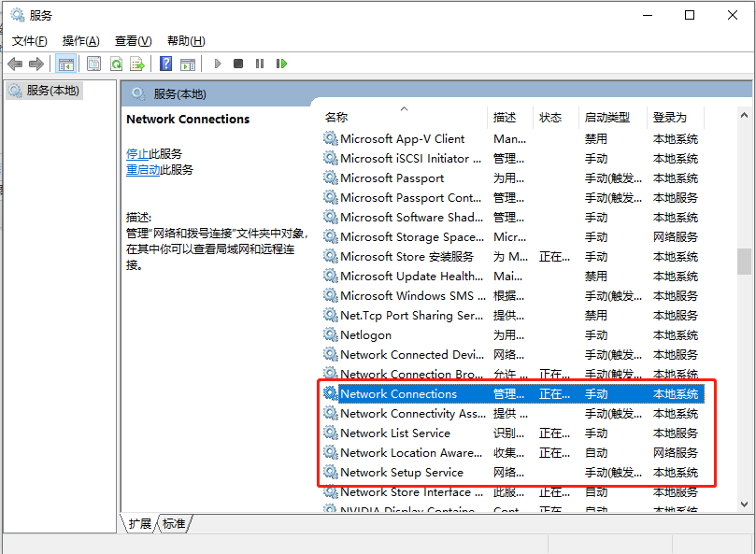Click gear icon of Network List Service

click(x=330, y=433)
